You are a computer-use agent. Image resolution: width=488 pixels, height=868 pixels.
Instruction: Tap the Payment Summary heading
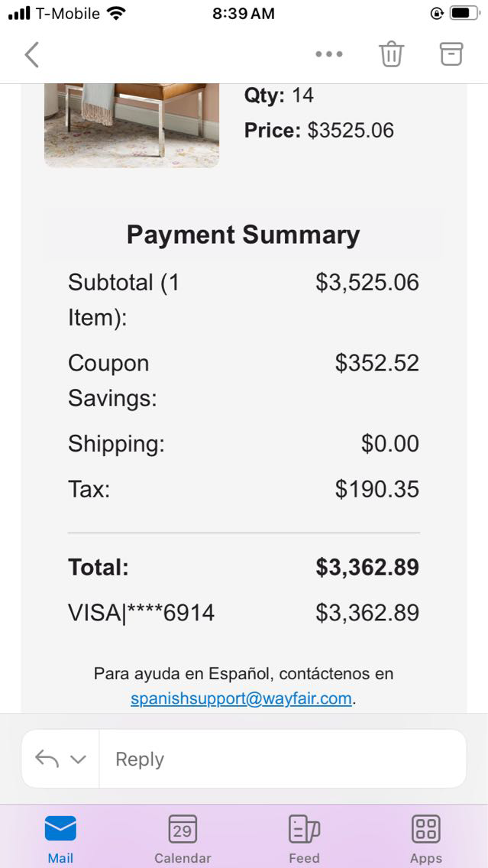tap(243, 235)
